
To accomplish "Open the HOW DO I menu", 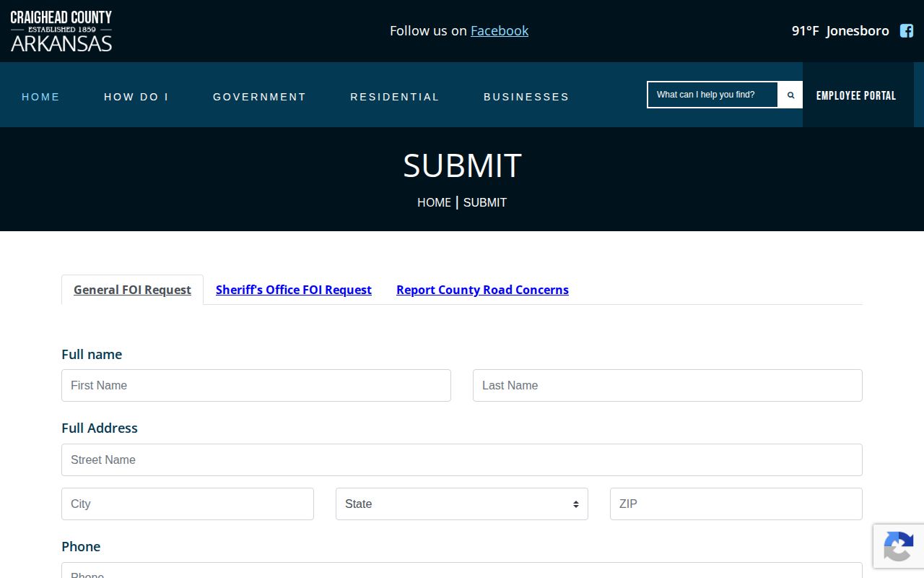I will tap(136, 97).
